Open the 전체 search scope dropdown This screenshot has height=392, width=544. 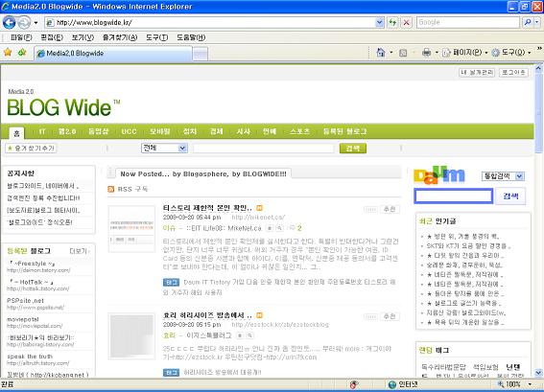pyautogui.click(x=164, y=149)
